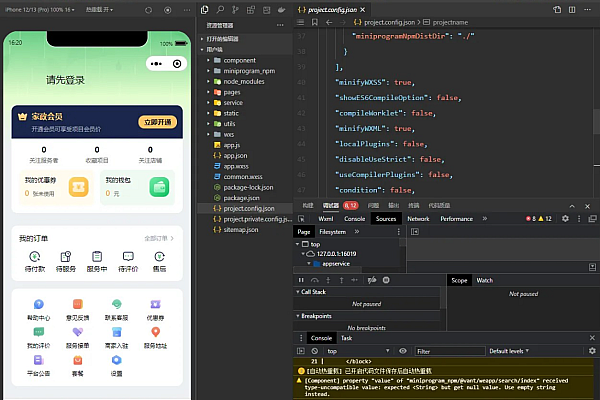
Task: Open app.json in the file tree
Action: (x=234, y=155)
